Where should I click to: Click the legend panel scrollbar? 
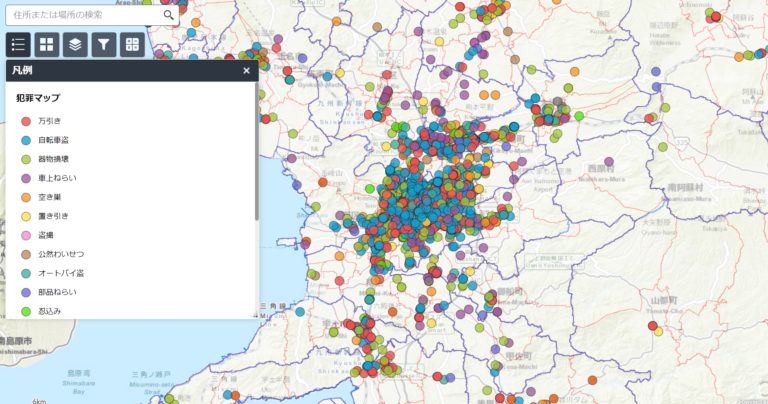point(256,160)
